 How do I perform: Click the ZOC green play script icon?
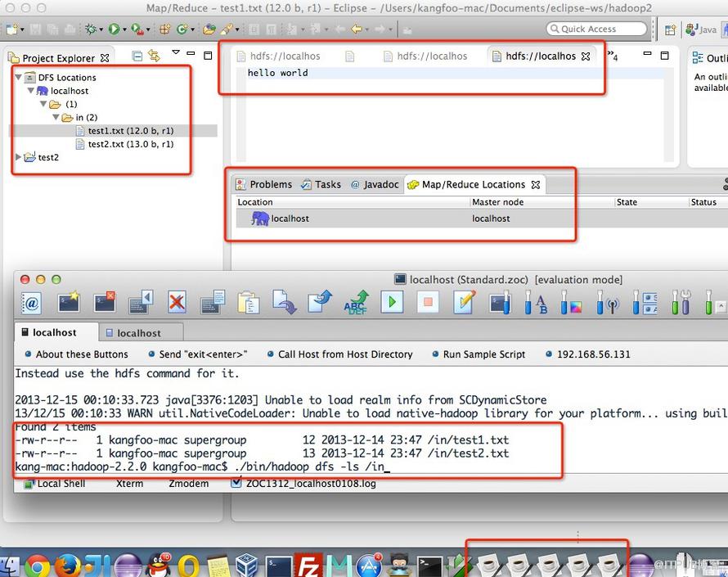point(392,303)
